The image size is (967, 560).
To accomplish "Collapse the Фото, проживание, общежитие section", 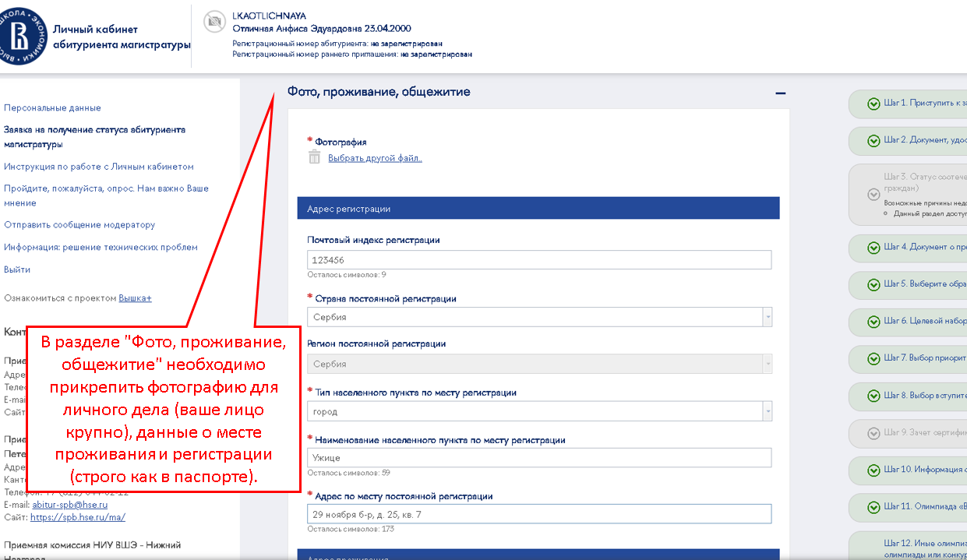I will [780, 93].
